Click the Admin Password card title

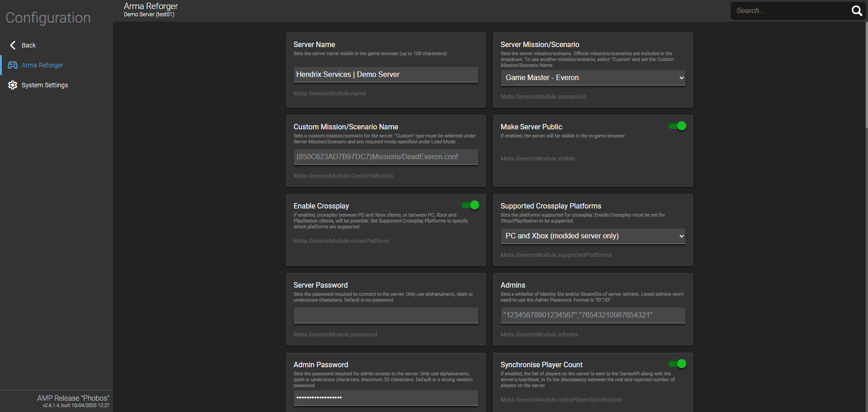pos(321,365)
